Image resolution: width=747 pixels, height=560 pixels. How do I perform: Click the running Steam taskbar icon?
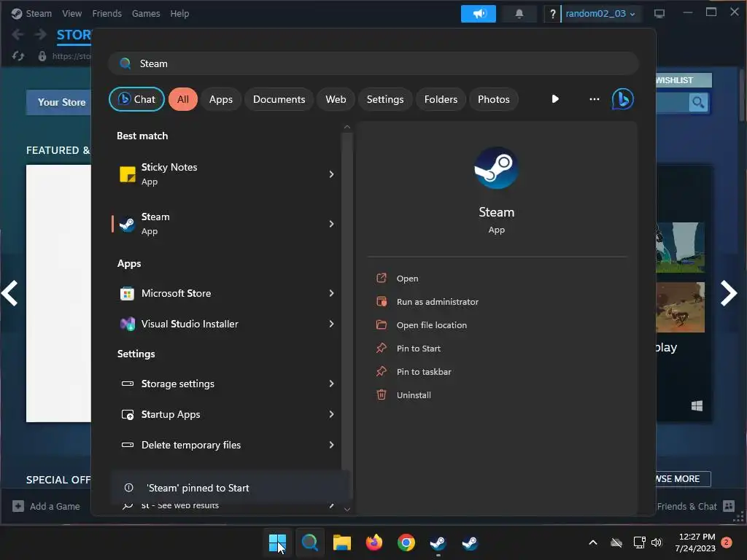(438, 542)
